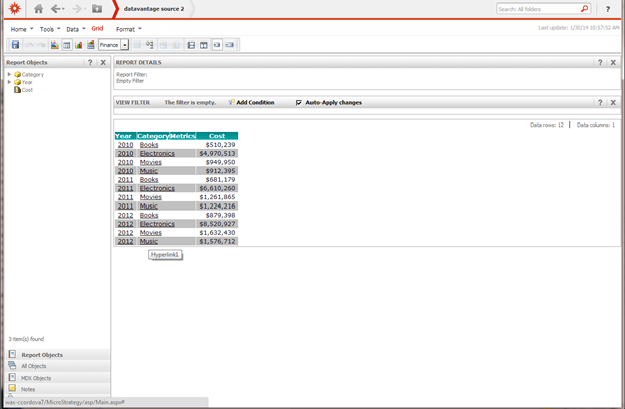Select the Grid menu tab
The width and height of the screenshot is (625, 409).
tap(97, 28)
